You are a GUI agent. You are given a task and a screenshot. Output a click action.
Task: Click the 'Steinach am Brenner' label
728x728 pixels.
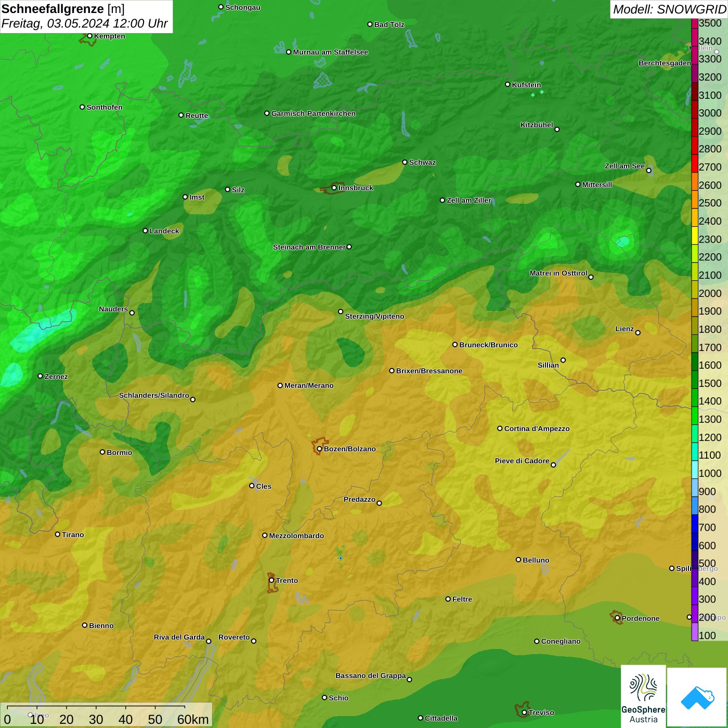pyautogui.click(x=309, y=247)
